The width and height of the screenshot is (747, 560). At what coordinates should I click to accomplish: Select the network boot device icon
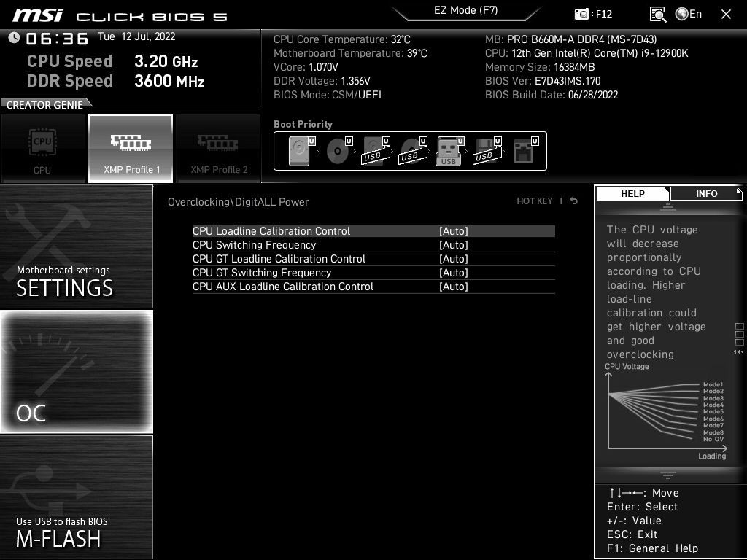coord(525,151)
